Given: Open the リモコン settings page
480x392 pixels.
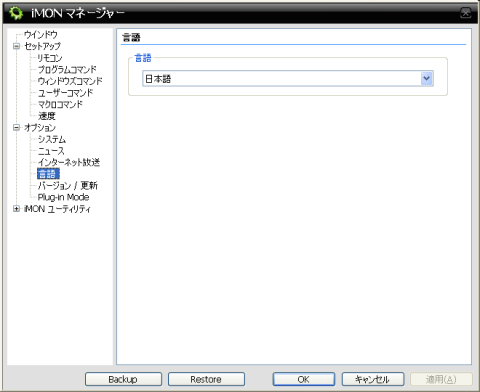Looking at the screenshot, I should point(50,58).
